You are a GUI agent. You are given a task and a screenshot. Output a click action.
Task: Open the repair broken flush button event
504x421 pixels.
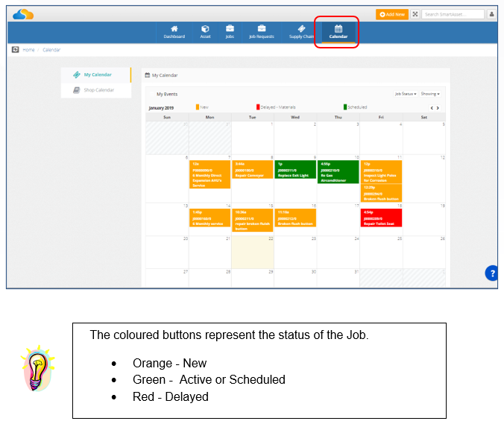click(252, 221)
